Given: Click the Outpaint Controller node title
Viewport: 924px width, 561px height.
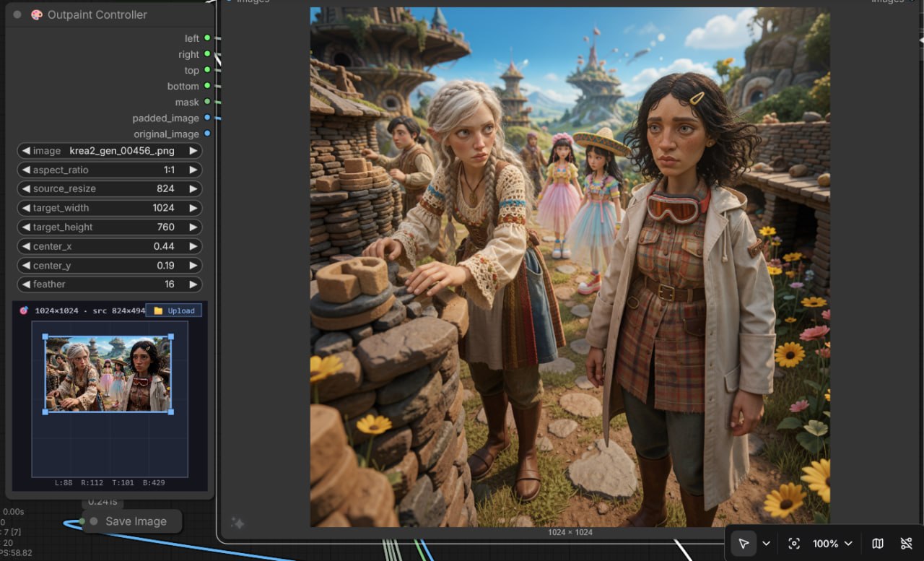Looking at the screenshot, I should [x=97, y=14].
